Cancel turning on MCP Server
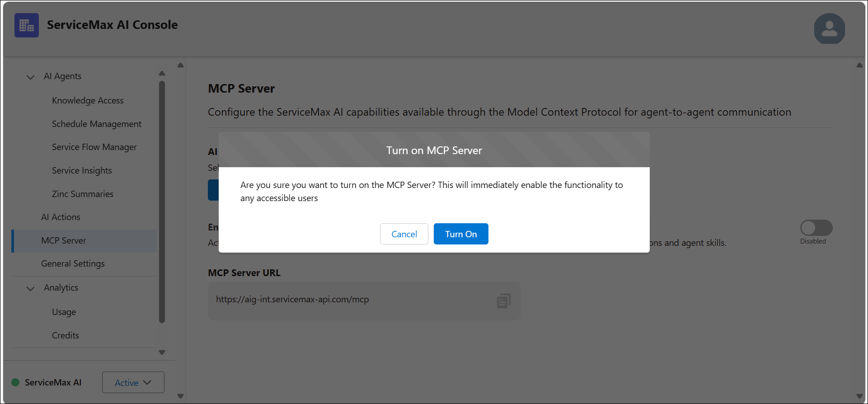 point(404,234)
